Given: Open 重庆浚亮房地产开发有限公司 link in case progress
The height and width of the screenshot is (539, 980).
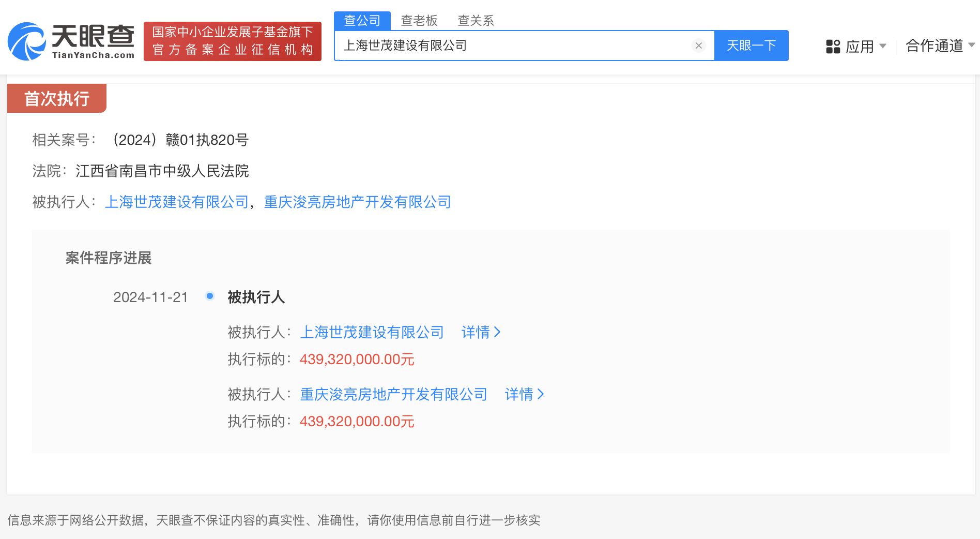Looking at the screenshot, I should pyautogui.click(x=394, y=394).
